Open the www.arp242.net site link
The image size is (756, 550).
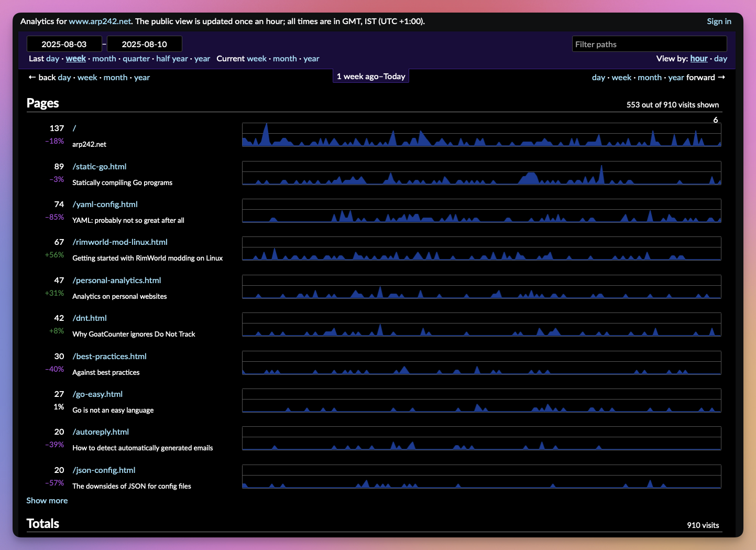click(x=100, y=21)
